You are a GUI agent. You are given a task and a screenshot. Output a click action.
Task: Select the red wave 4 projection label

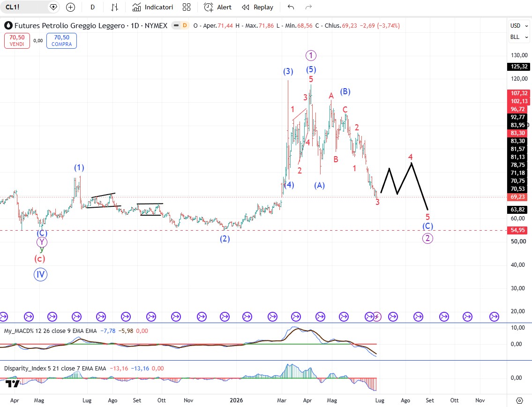click(x=410, y=157)
